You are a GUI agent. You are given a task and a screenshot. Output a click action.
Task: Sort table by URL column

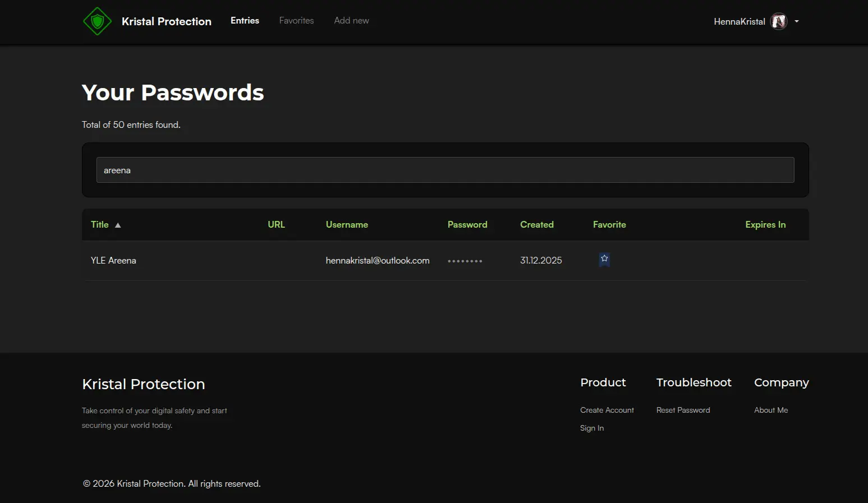276,224
